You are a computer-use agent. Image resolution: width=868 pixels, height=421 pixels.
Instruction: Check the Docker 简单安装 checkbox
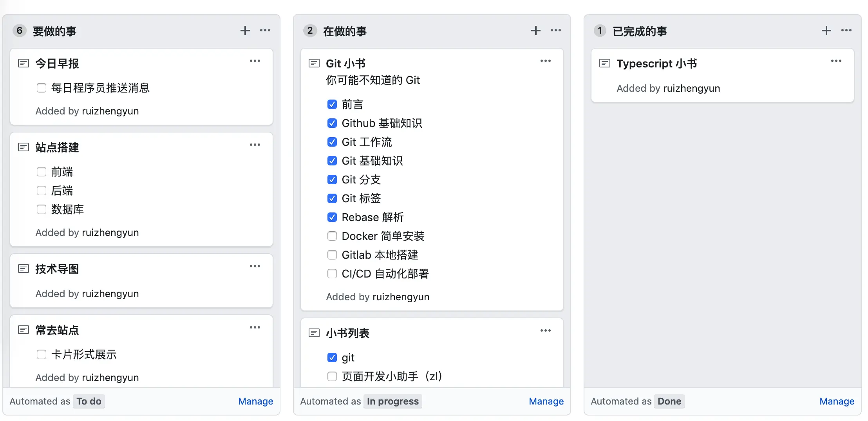[332, 236]
